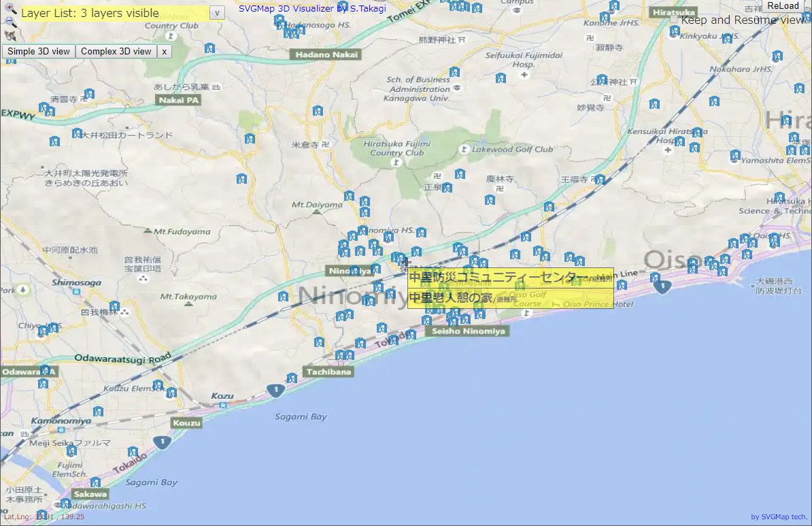
Task: Click the zoom in magnifier icon
Action: tap(10, 9)
